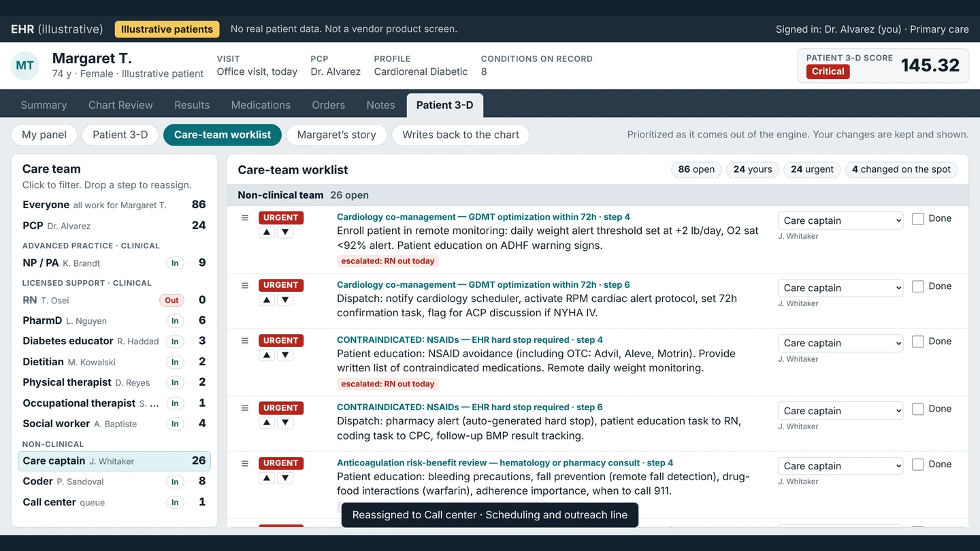980x551 pixels.
Task: Filter care team by Social worker A. Baptiste
Action: point(114,423)
